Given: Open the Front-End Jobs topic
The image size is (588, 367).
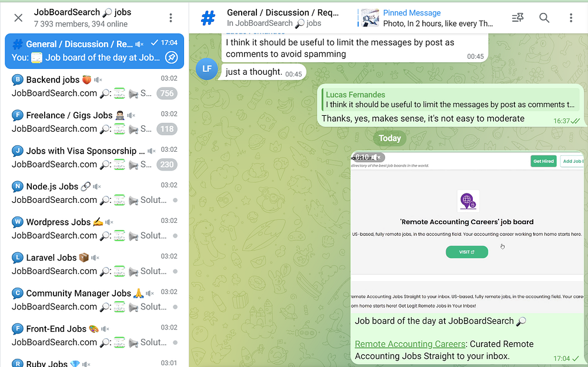Looking at the screenshot, I should 95,336.
